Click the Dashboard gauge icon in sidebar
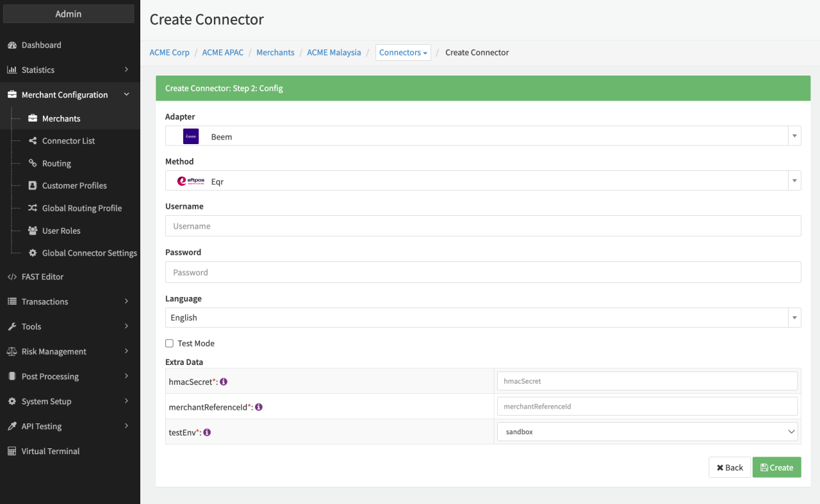 click(x=12, y=45)
